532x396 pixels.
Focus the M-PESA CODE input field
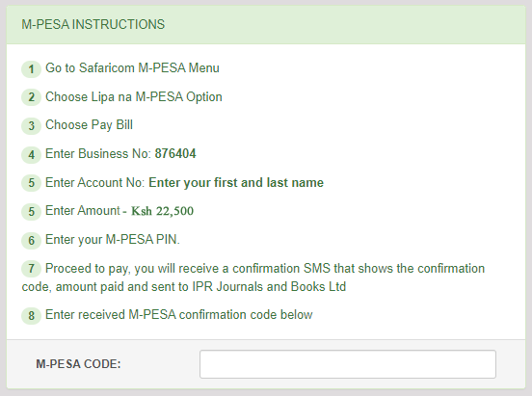click(x=348, y=364)
